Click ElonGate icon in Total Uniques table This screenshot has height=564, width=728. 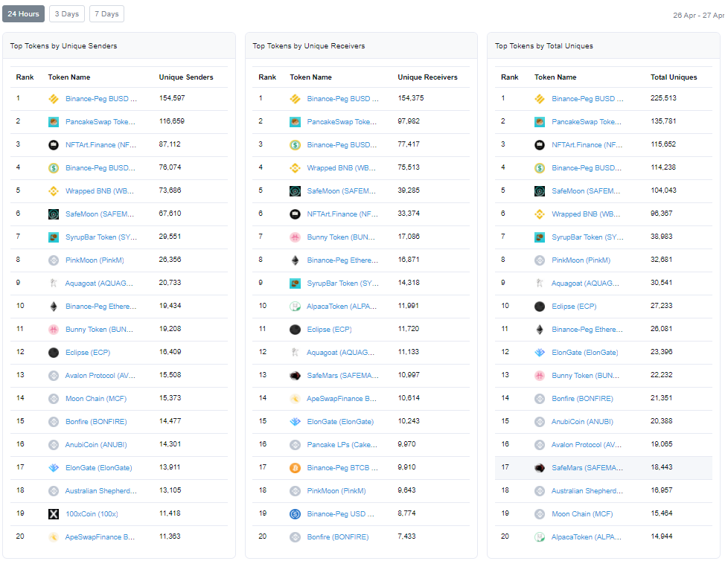click(540, 353)
